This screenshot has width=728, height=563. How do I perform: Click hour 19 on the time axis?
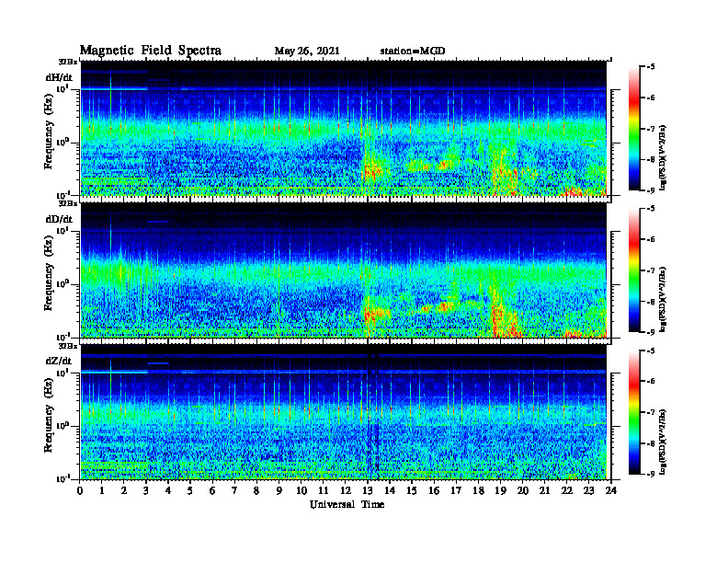(500, 490)
